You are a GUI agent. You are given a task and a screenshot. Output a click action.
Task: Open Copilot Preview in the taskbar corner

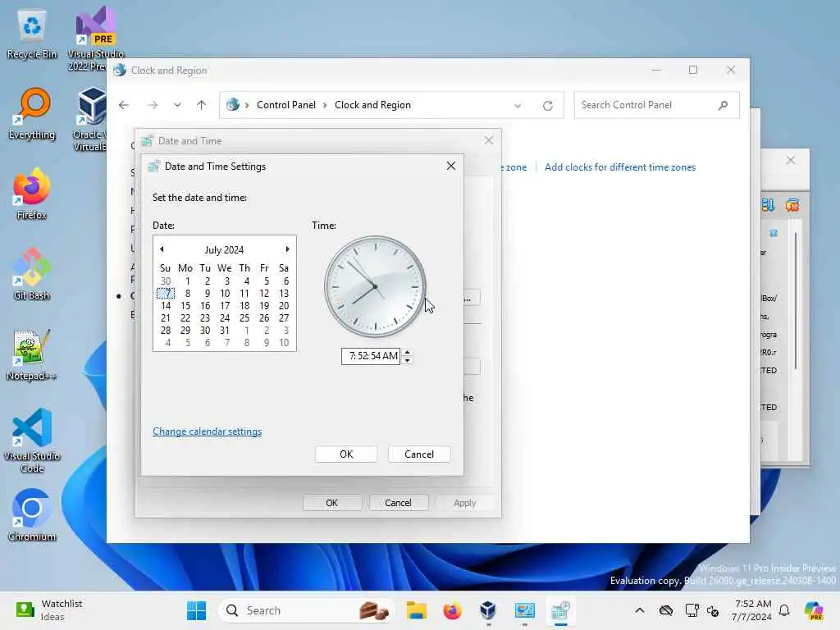click(x=814, y=610)
